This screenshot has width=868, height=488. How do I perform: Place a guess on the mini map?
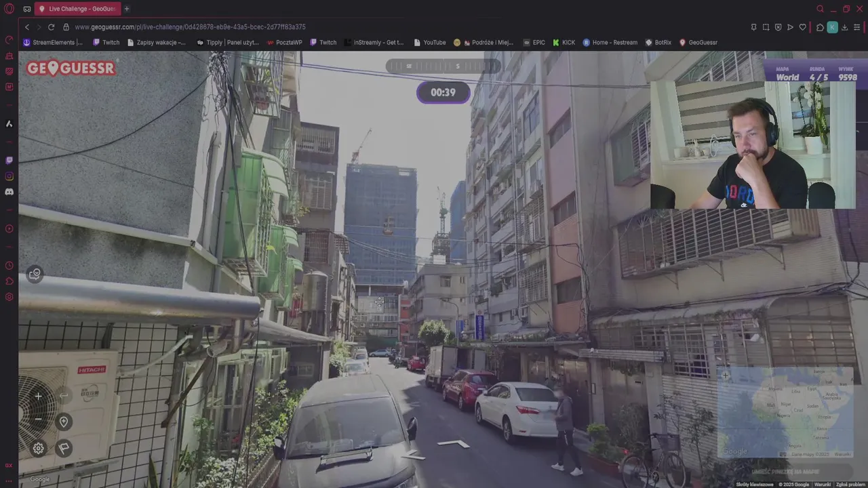pos(785,413)
